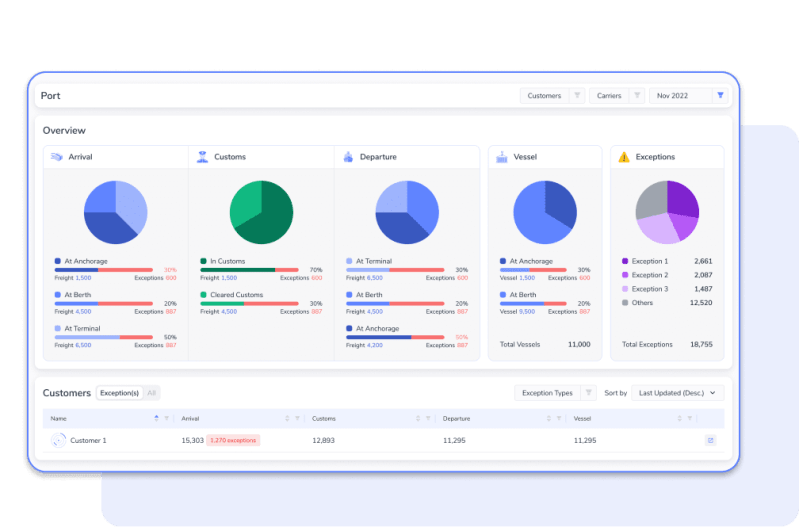Click the Others gray legend swatch

tap(625, 303)
